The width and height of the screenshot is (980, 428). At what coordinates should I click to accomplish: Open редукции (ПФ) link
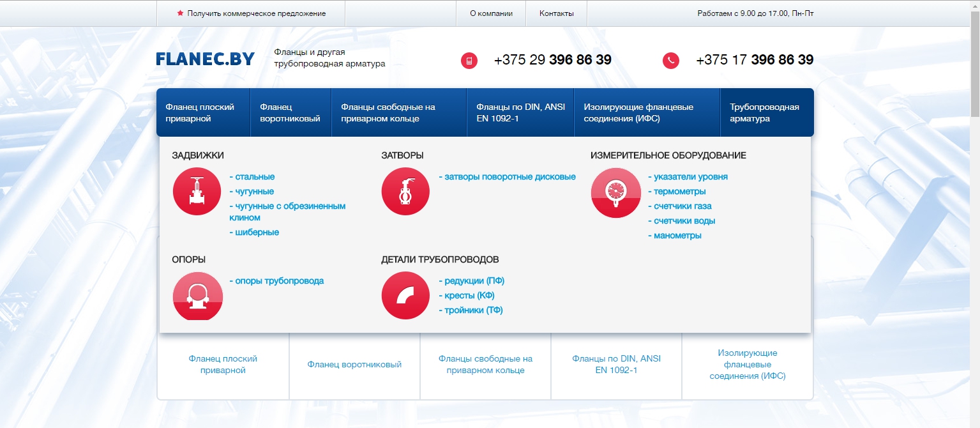tap(472, 281)
